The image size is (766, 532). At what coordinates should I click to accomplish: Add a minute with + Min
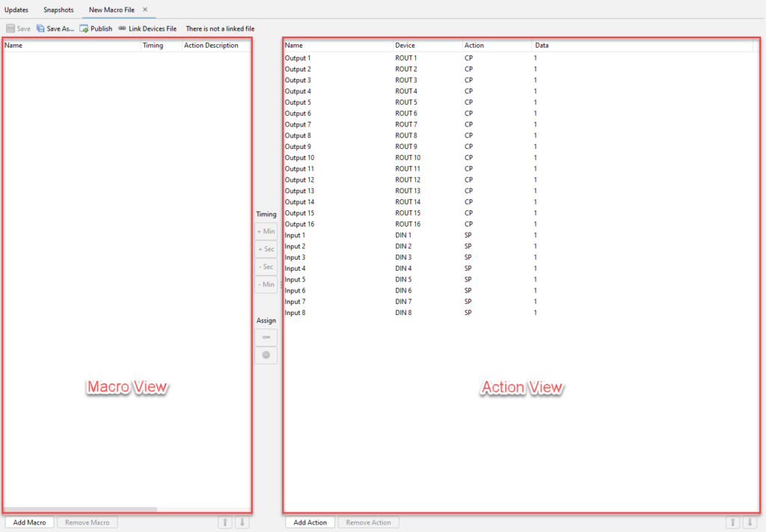(266, 231)
